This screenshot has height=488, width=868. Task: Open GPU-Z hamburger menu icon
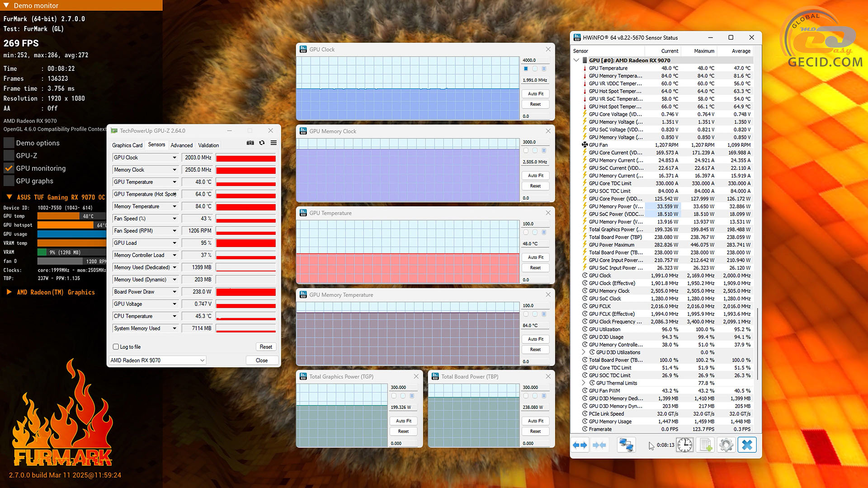[274, 143]
